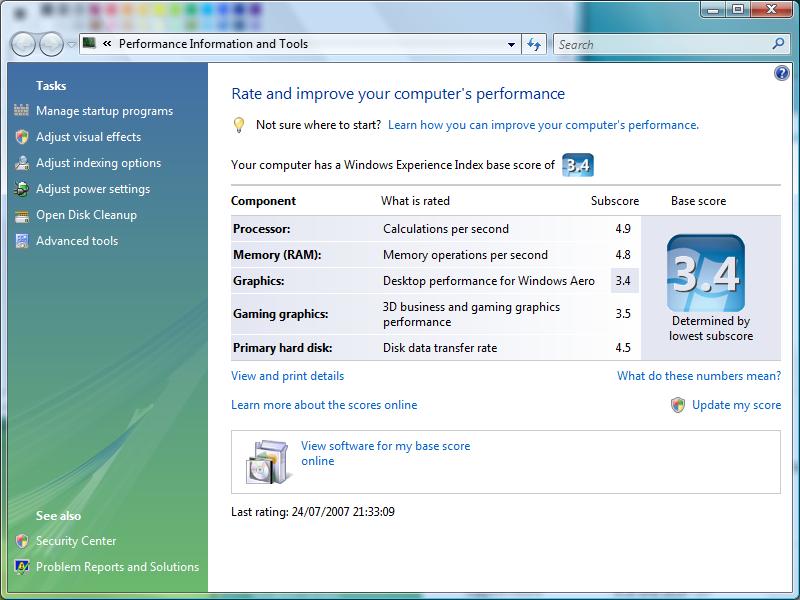Open the address bar dropdown arrow
This screenshot has height=600, width=800.
pos(511,44)
